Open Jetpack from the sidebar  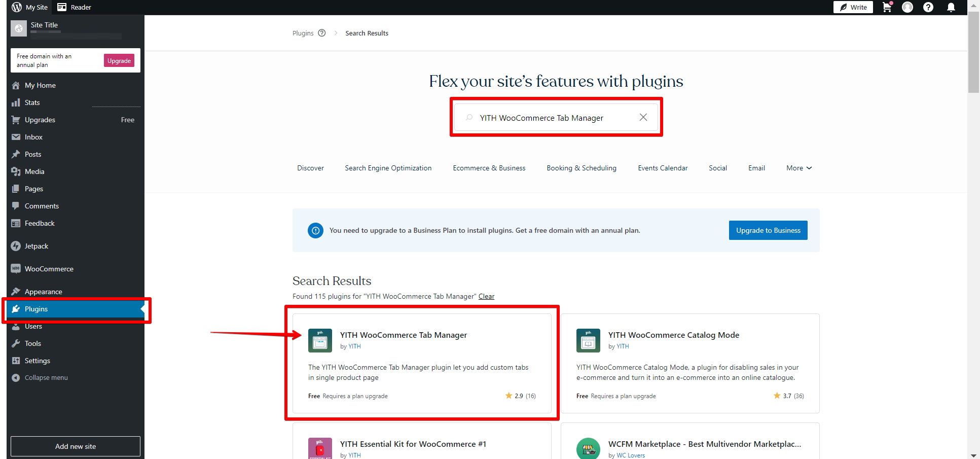click(x=37, y=246)
